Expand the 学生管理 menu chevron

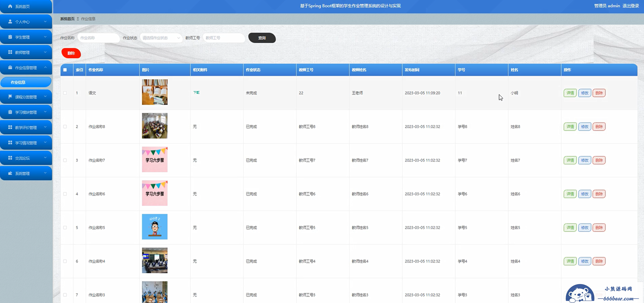pyautogui.click(x=45, y=37)
